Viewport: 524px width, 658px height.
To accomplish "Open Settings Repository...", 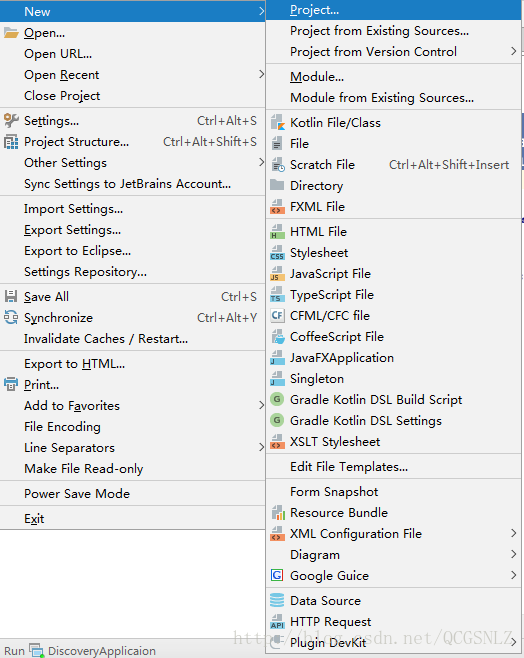I will click(x=133, y=272).
